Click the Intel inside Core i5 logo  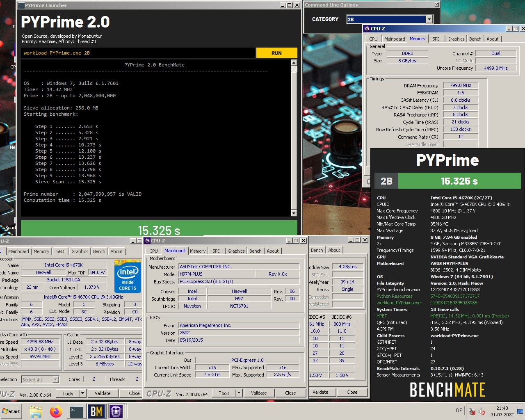click(x=128, y=277)
